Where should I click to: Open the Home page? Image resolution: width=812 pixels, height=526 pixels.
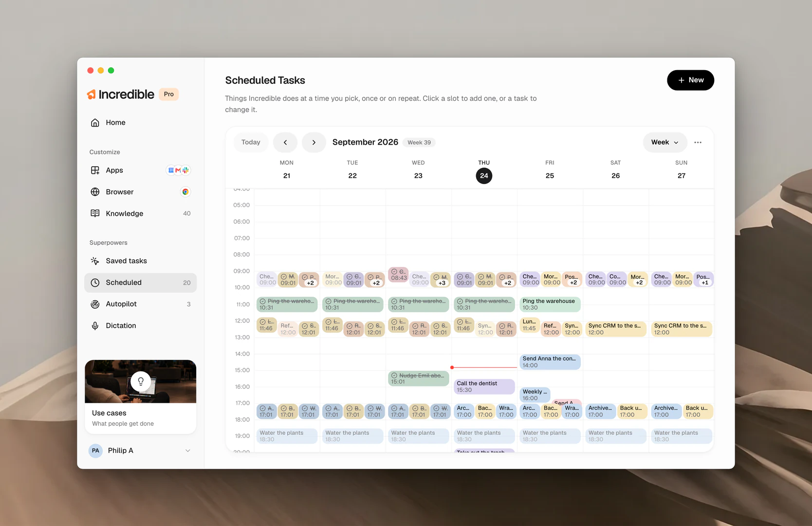(140, 123)
